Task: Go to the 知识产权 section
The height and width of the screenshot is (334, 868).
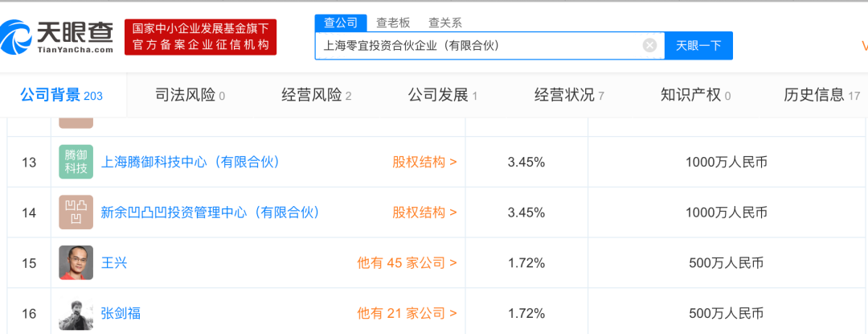Action: 695,95
